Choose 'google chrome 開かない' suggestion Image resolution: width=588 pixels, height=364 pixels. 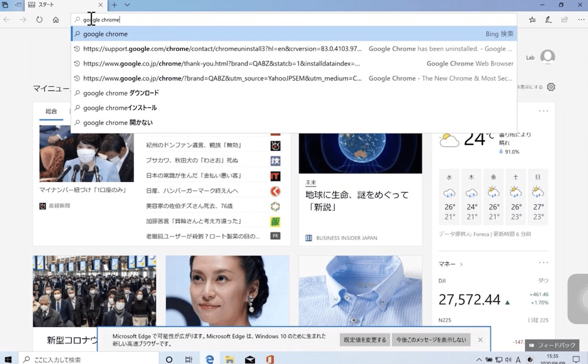(294, 122)
